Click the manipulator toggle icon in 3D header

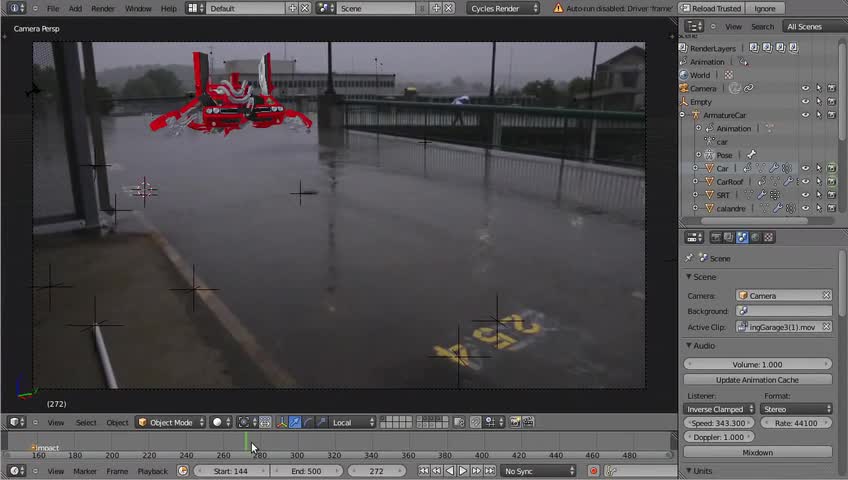(282, 423)
